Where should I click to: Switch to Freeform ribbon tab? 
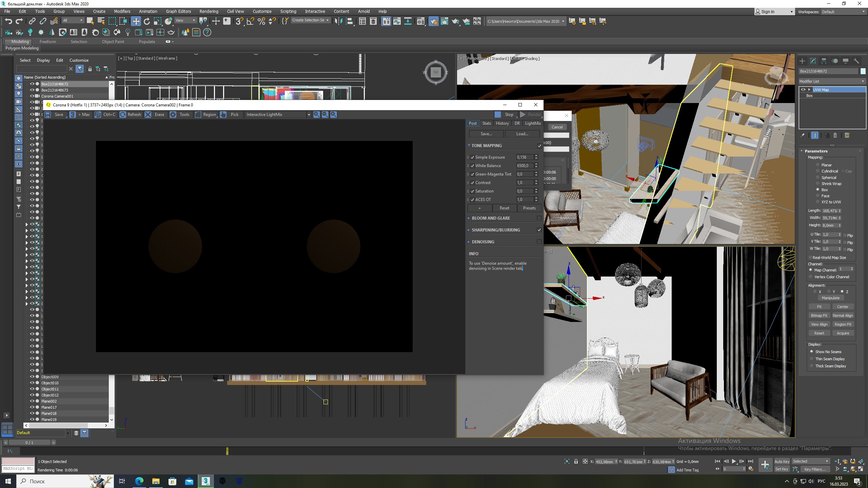click(48, 42)
